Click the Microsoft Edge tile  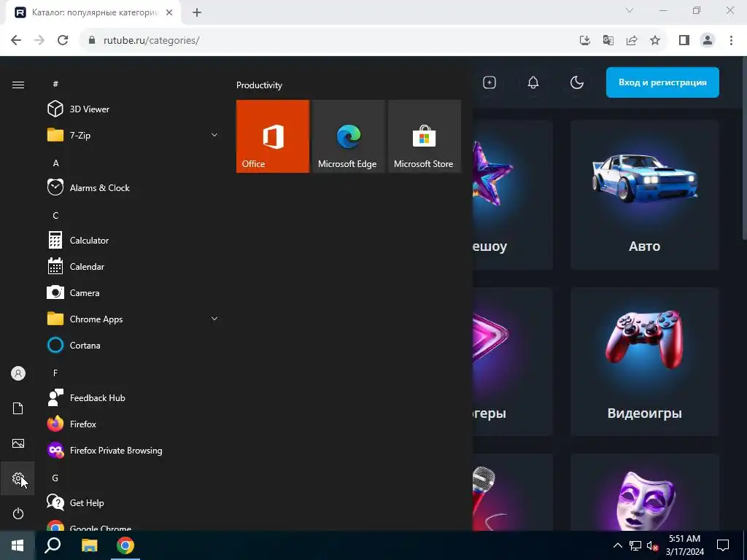point(348,136)
